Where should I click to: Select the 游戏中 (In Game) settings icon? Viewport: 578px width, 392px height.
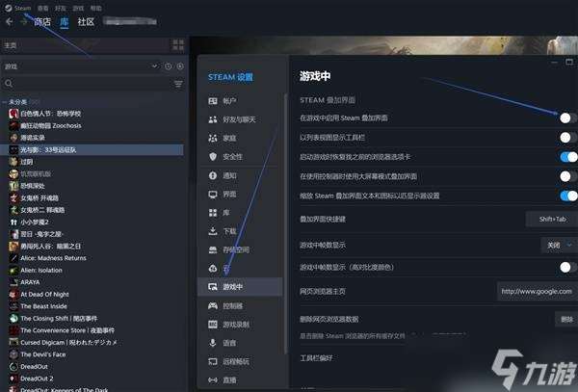tap(213, 287)
